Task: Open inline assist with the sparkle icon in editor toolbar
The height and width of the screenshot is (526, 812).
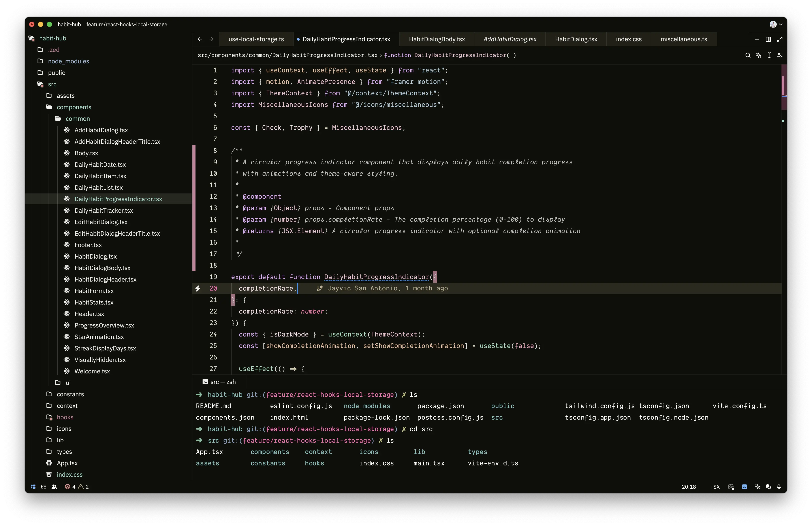Action: point(758,55)
